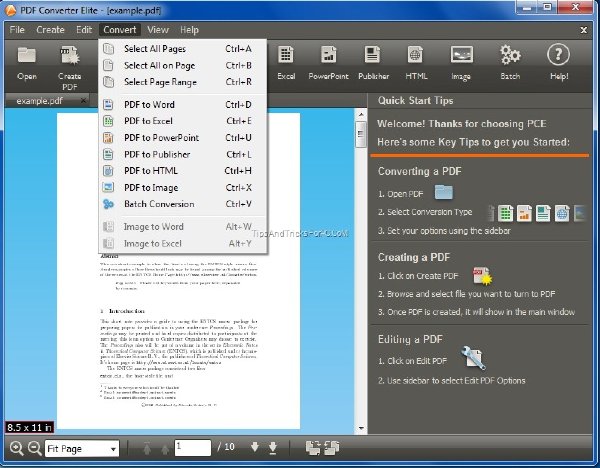The image size is (600, 468).
Task: Click the Create PDF icon in tips panel
Action: tap(482, 276)
